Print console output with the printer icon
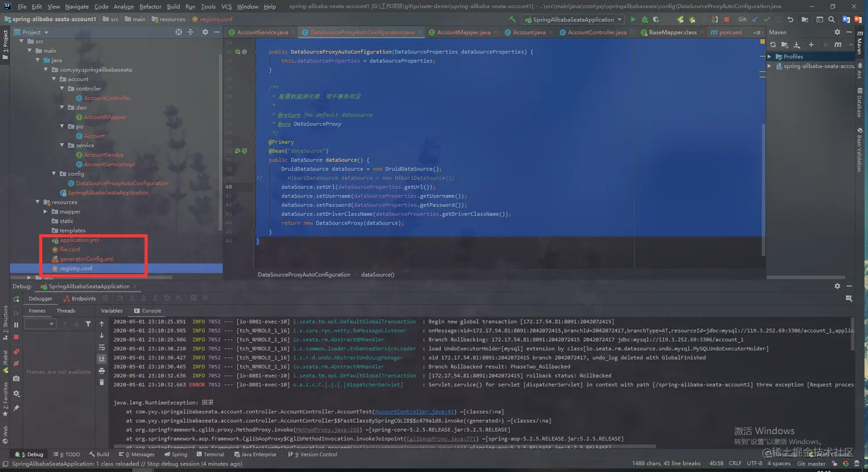Image resolution: width=868 pixels, height=472 pixels. pyautogui.click(x=102, y=371)
